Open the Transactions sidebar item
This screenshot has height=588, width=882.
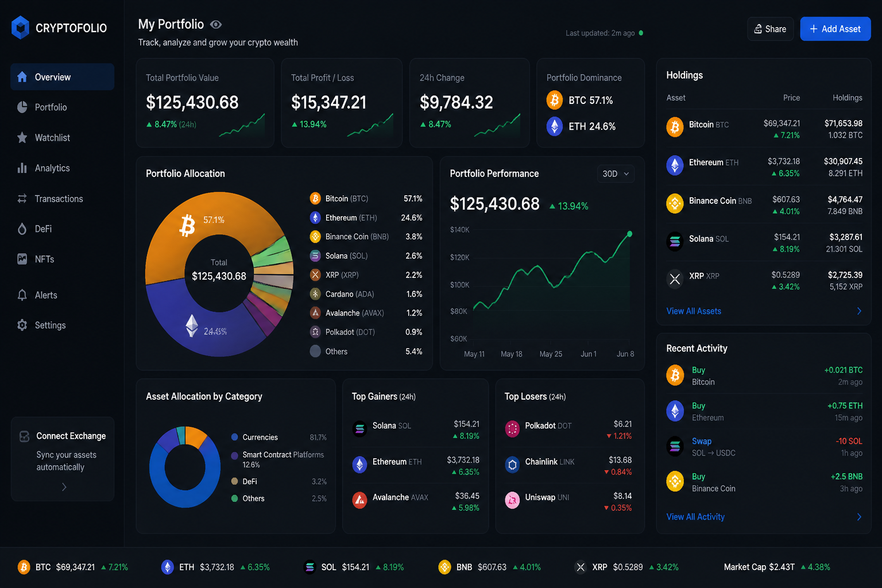point(62,199)
